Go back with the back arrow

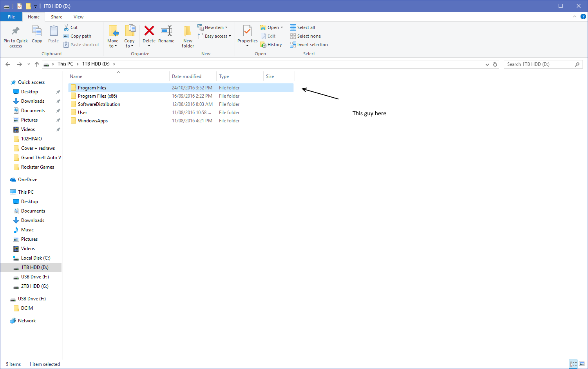click(8, 64)
